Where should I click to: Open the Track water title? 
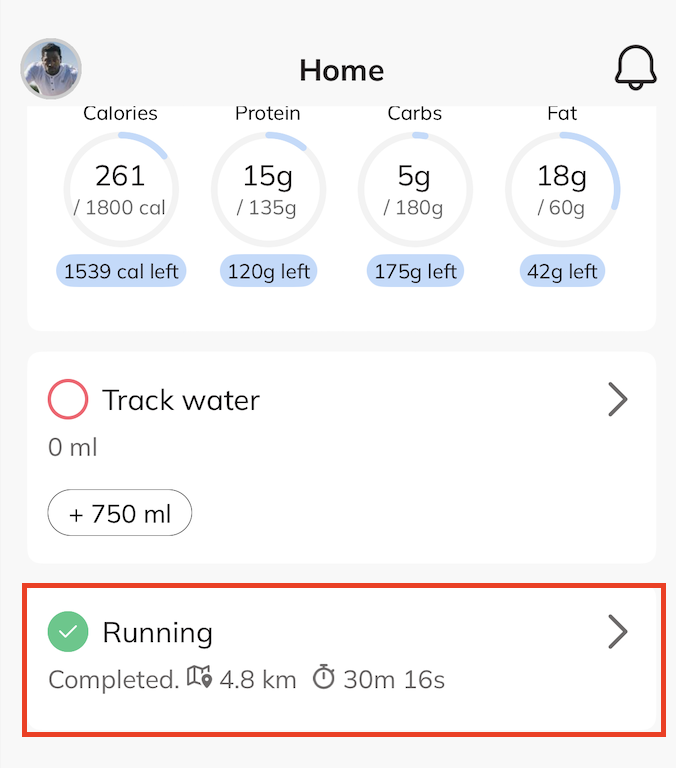coord(181,400)
